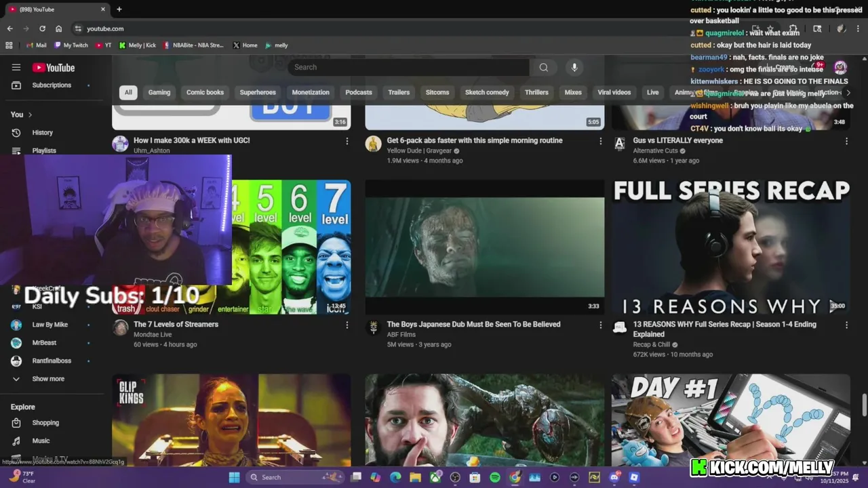Screen dimensions: 868x488
Task: Select the Superheroes filter chip
Action: (258, 92)
